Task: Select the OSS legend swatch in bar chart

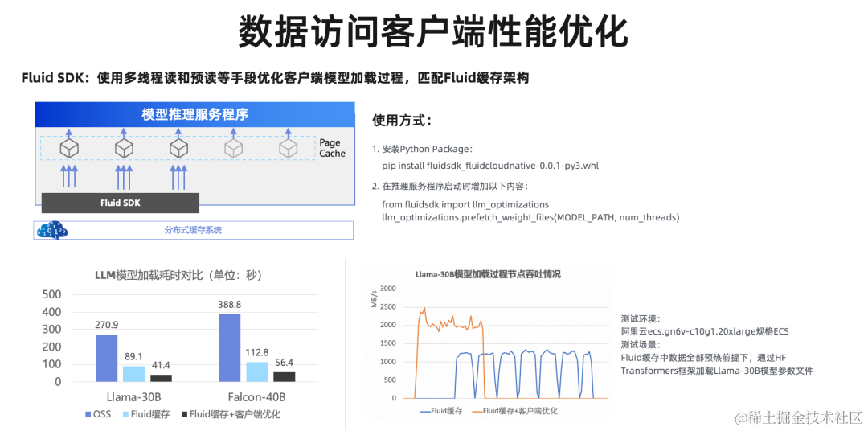Action: (88, 414)
